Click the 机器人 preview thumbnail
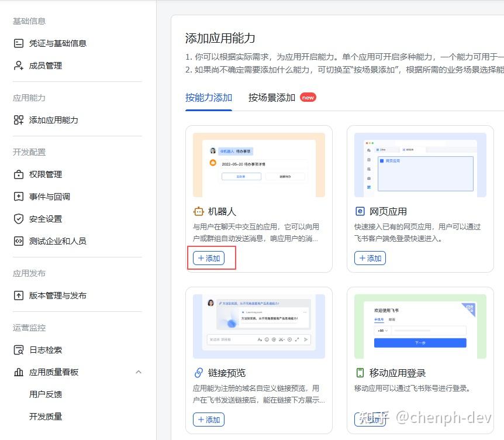The image size is (504, 440). point(259,165)
